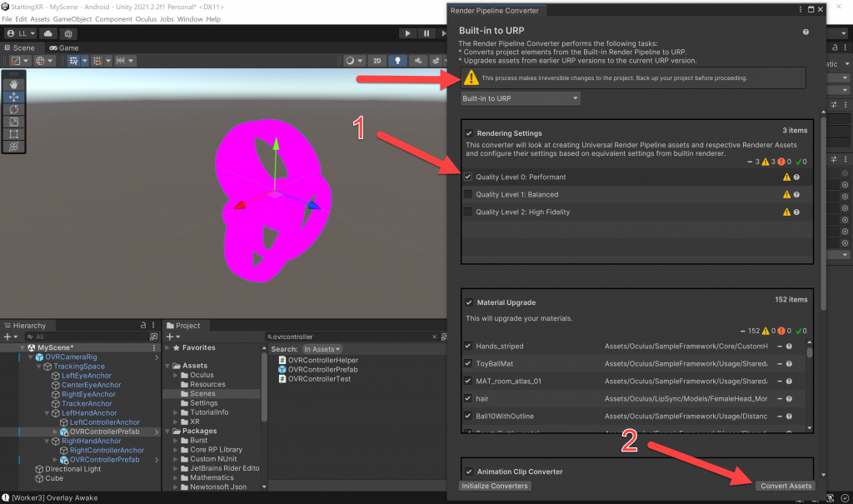Image resolution: width=853 pixels, height=504 pixels.
Task: Expand the Favorites section
Action: (x=167, y=347)
